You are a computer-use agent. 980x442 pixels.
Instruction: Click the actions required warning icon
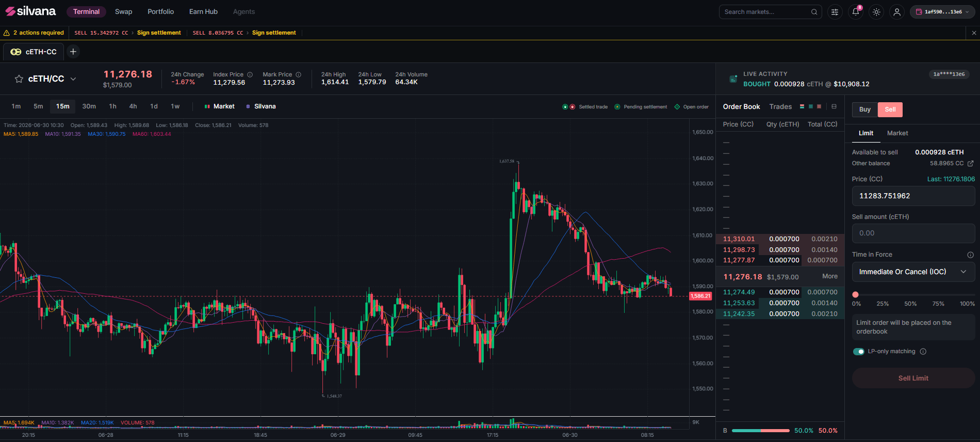7,33
